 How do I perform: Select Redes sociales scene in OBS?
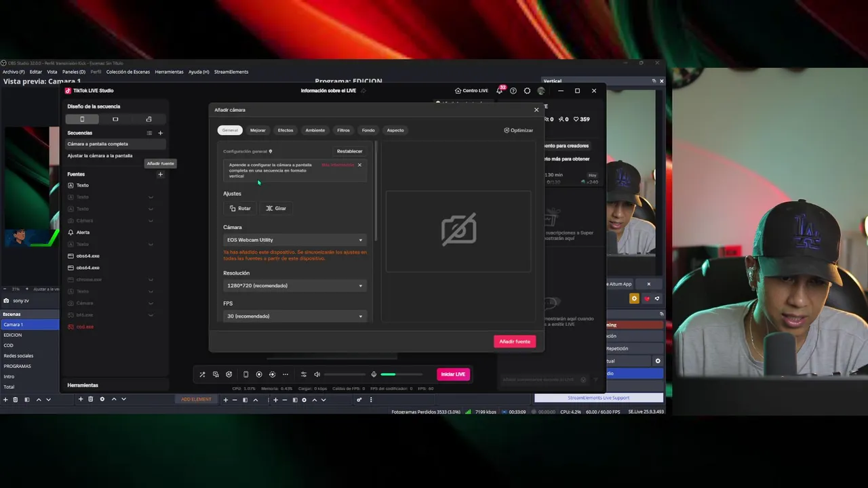pyautogui.click(x=30, y=356)
